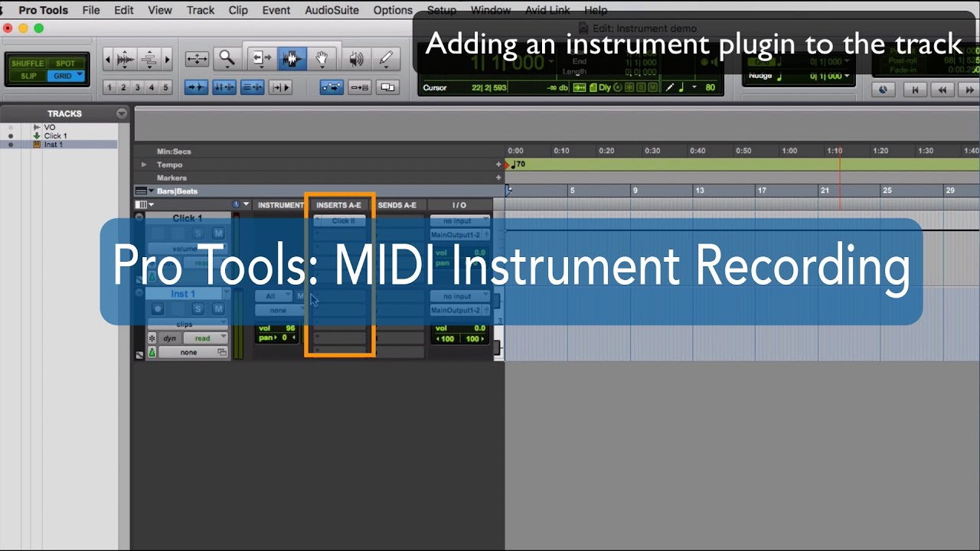This screenshot has width=980, height=551.
Task: Open the Event menu
Action: (x=276, y=10)
